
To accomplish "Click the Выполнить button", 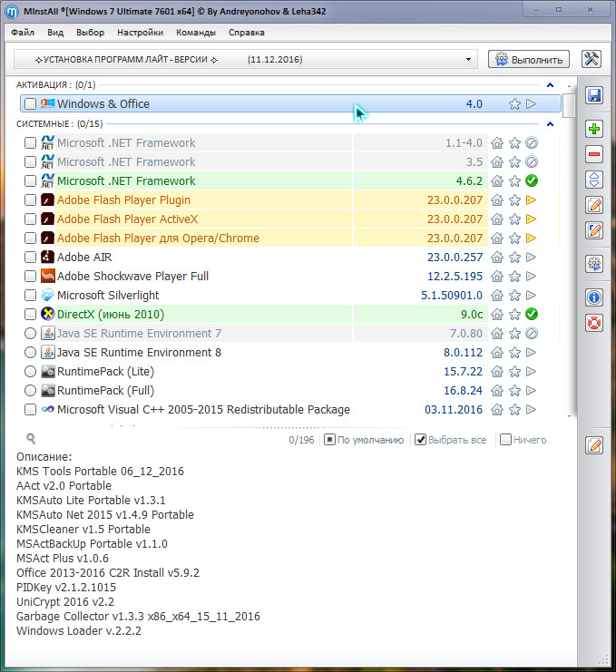I will click(x=529, y=60).
